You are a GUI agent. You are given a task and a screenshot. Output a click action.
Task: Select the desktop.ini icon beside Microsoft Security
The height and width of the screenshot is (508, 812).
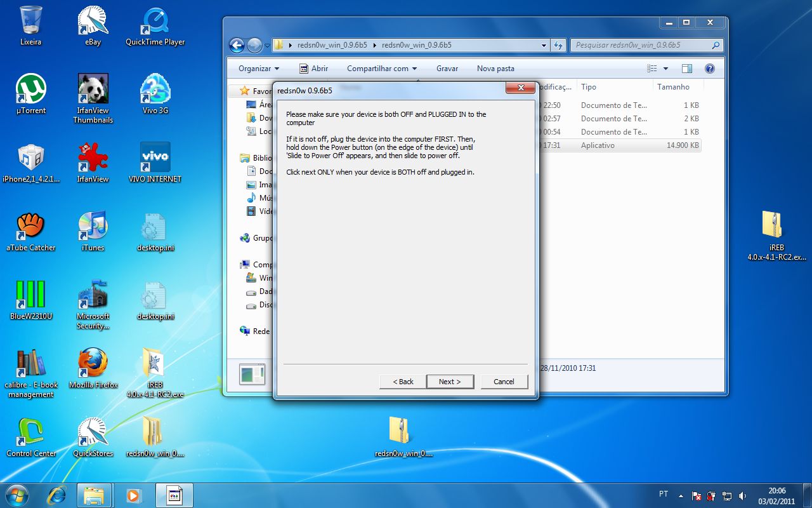click(155, 300)
